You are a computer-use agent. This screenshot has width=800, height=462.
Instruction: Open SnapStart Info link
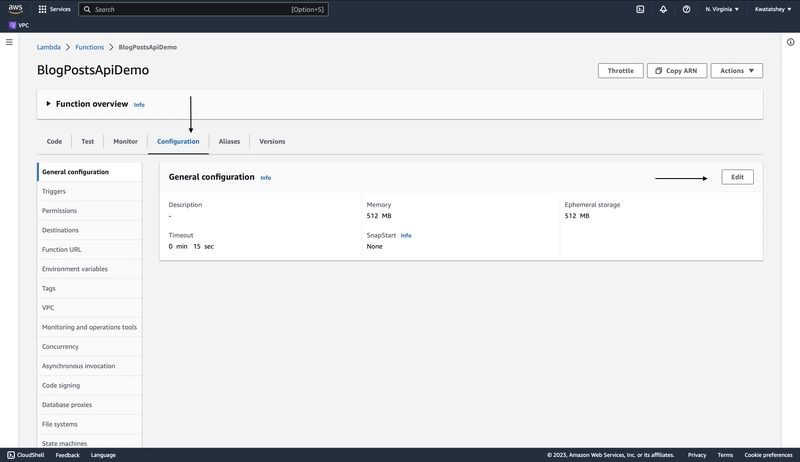point(406,236)
